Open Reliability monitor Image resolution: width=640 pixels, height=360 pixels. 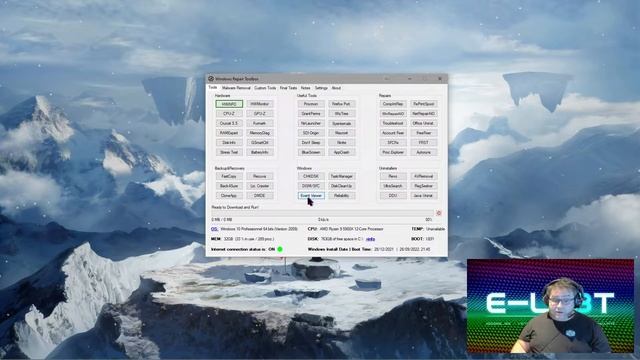342,196
